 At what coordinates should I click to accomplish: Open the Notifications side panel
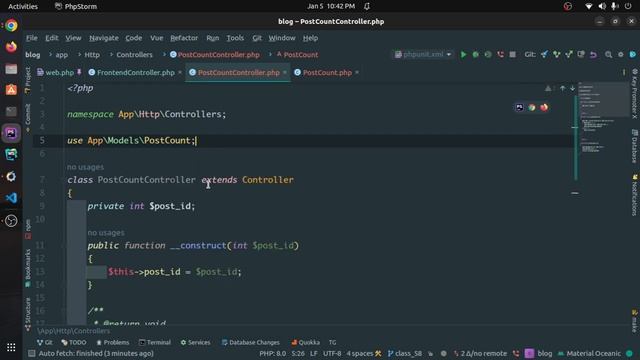[x=634, y=195]
